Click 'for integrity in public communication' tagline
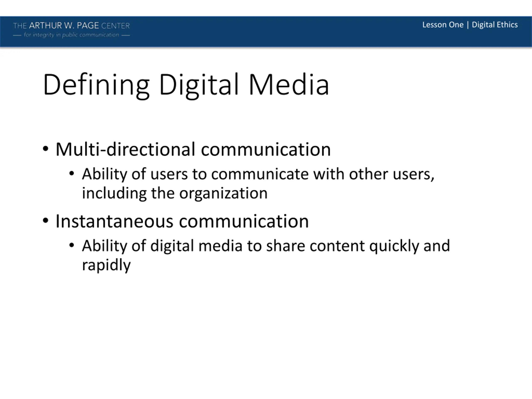 coord(71,35)
